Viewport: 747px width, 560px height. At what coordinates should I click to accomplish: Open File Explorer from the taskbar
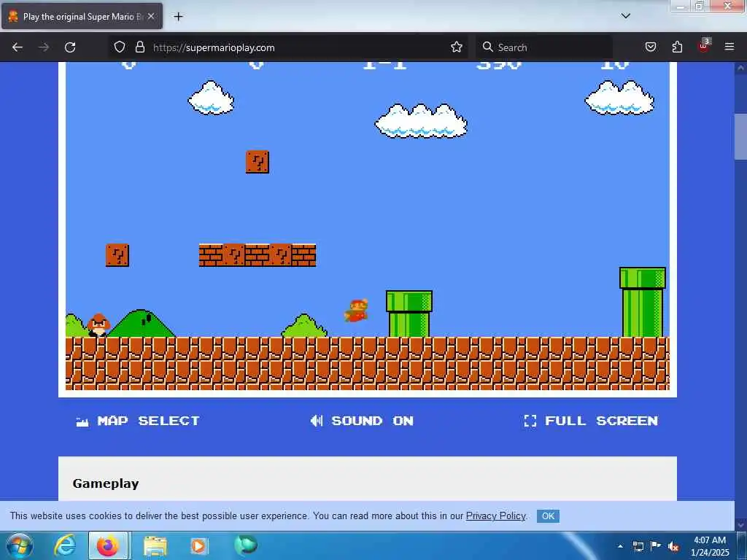(155, 545)
